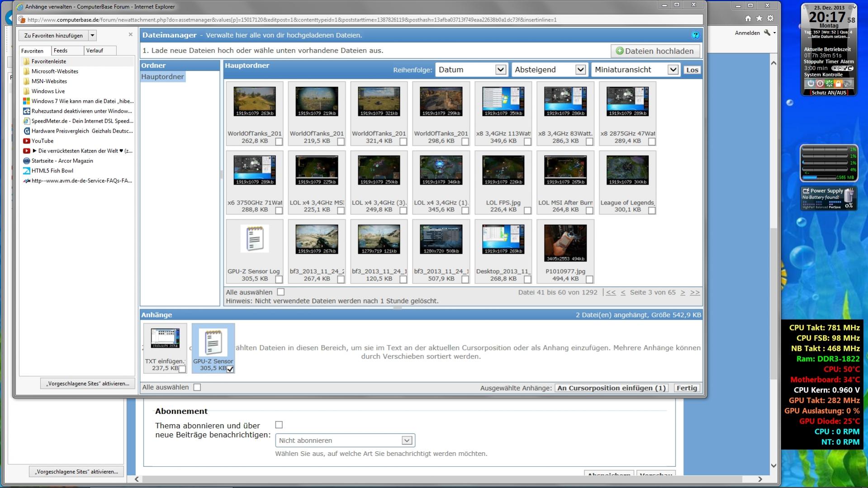Click the ComputerBase favicon in the address bar

pyautogui.click(x=21, y=20)
